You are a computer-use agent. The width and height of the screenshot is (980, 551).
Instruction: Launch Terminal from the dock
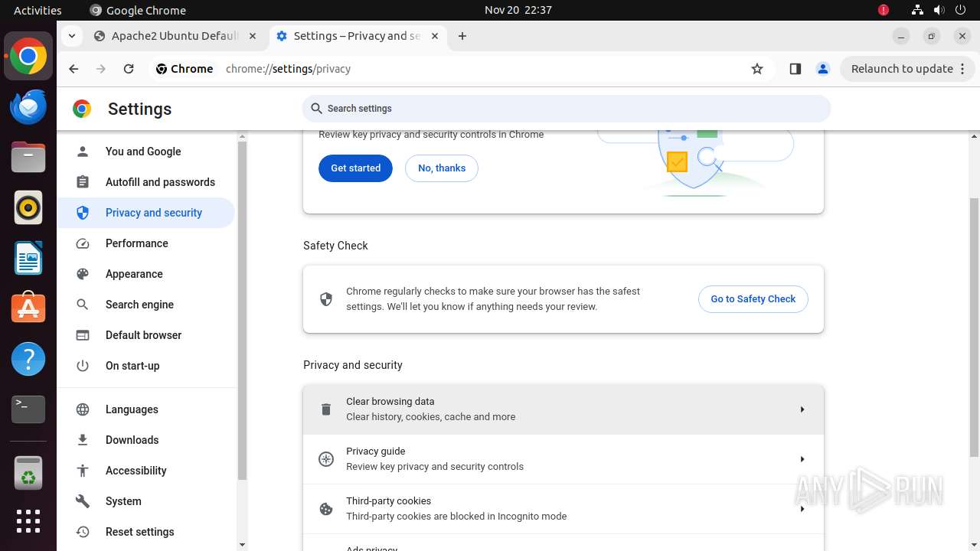click(x=28, y=409)
